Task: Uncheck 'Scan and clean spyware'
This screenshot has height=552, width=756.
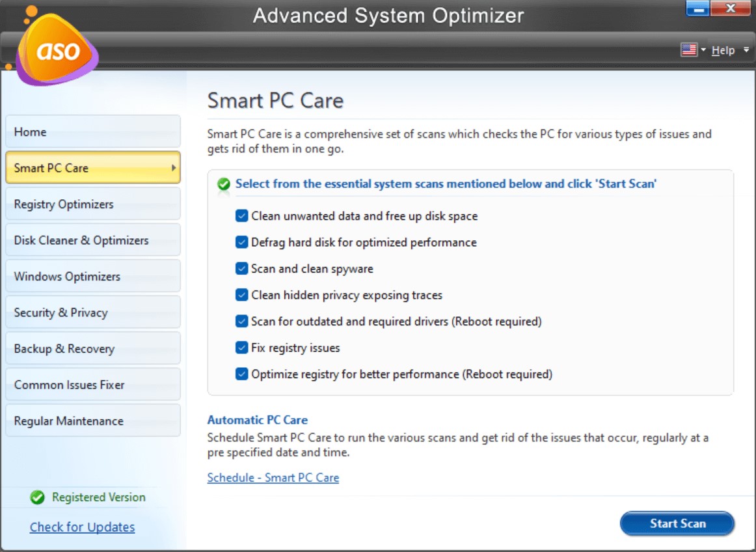Action: click(241, 269)
